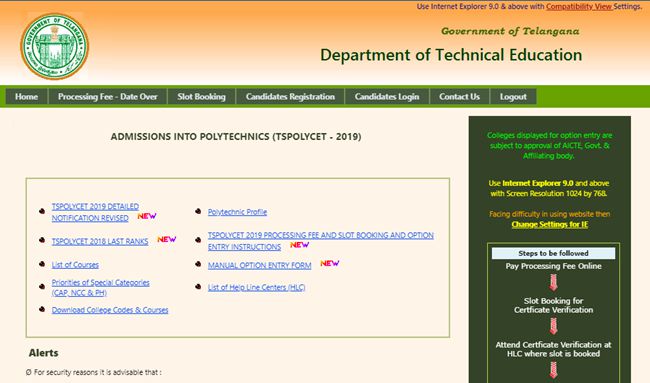Click the Compatibility View link at top
Screen dimensions: 650x383
[579, 7]
